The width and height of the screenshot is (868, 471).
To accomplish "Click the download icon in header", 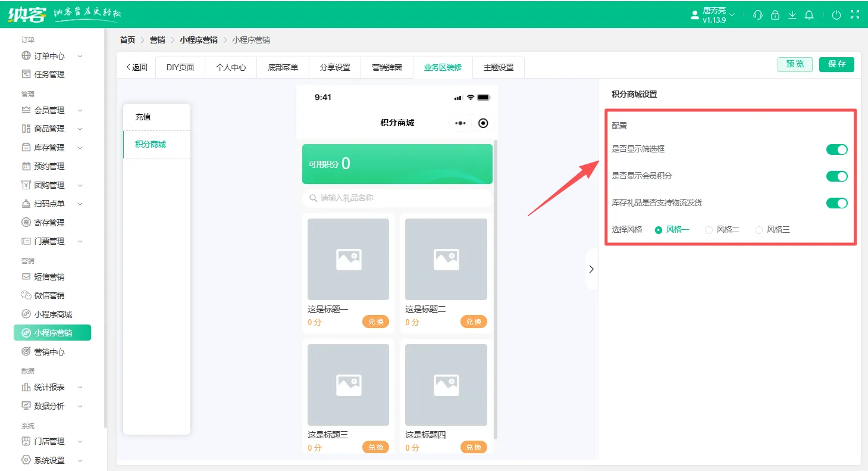I will tap(792, 15).
